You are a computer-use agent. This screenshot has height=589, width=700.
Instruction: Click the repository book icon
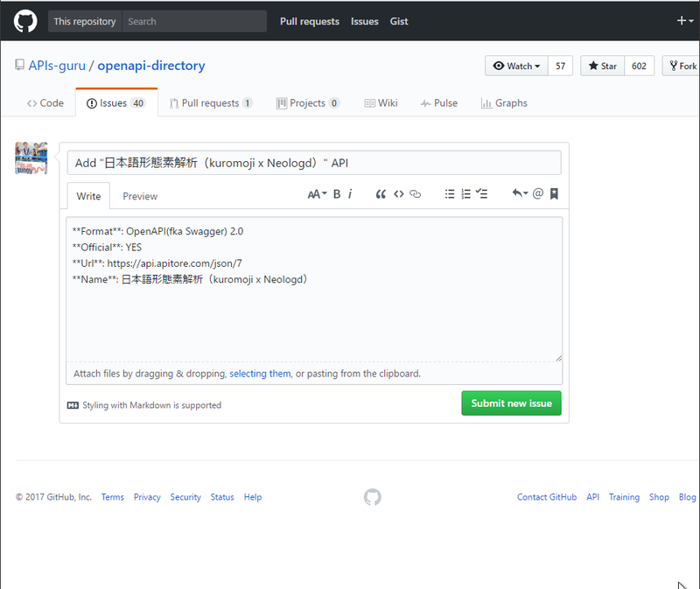click(x=19, y=65)
